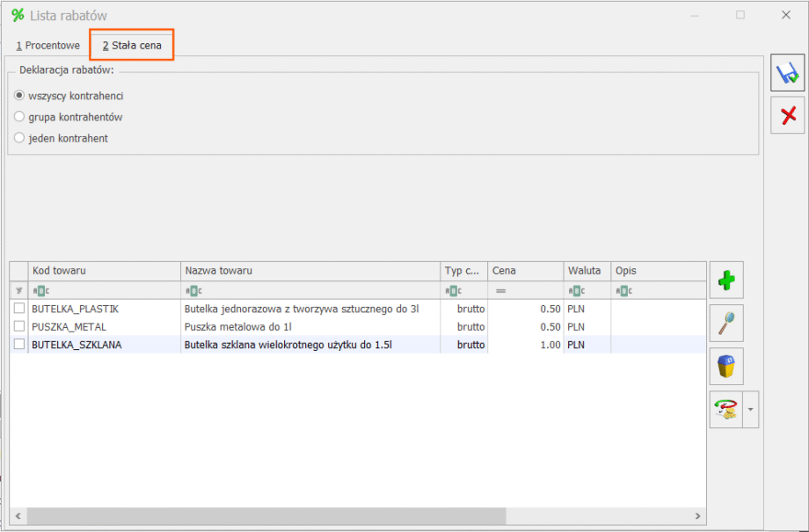
Task: Open selected item with magnifier icon
Action: point(726,324)
